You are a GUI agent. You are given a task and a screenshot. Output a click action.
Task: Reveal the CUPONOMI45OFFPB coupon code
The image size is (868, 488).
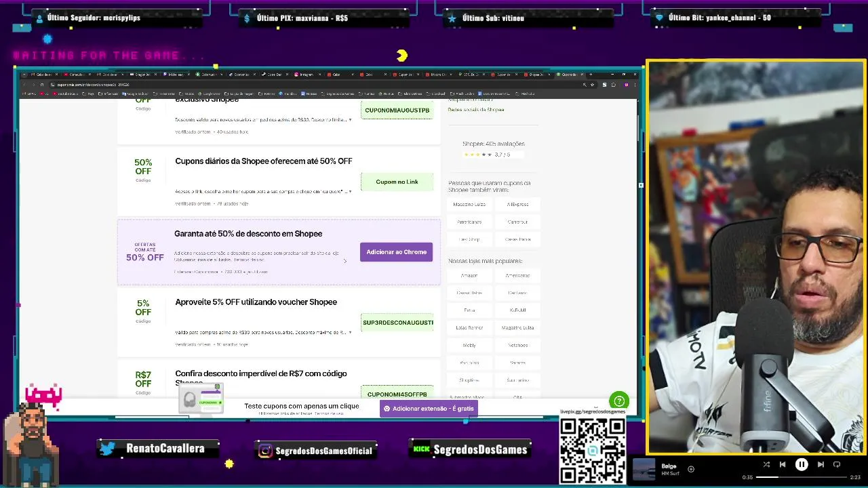pyautogui.click(x=397, y=392)
